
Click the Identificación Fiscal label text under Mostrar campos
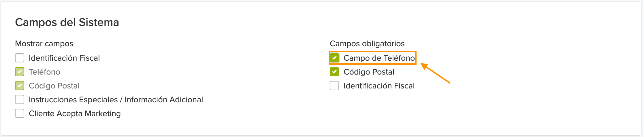click(64, 58)
